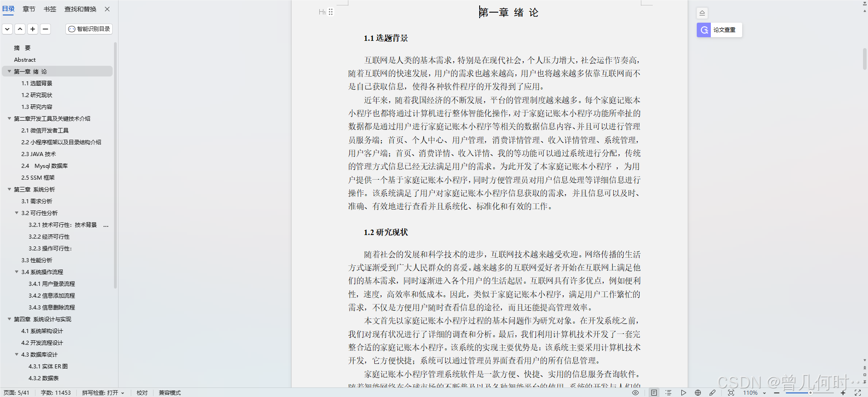This screenshot has height=397, width=868.
Task: Jump to 3.3 性能分析 heading
Action: pyautogui.click(x=37, y=260)
